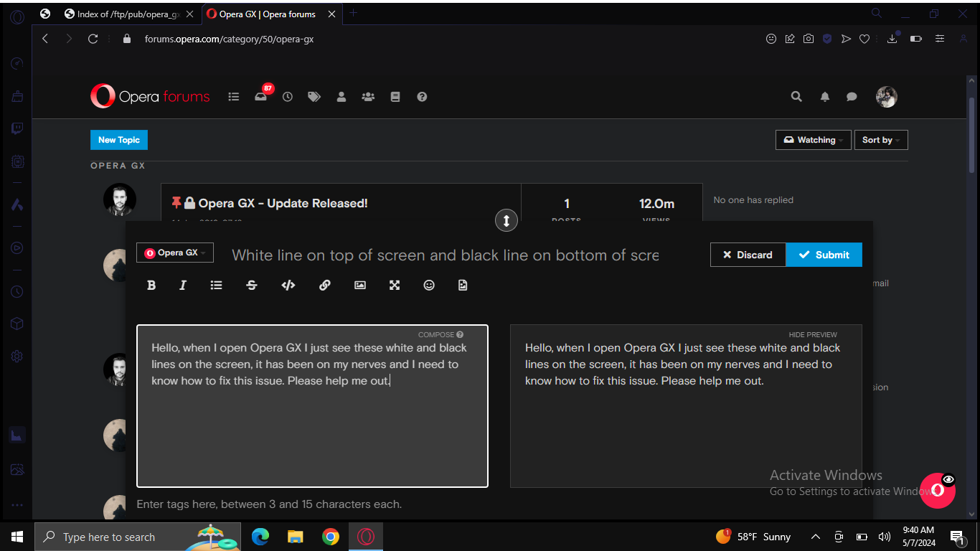Select the Opera GX forums tab

(x=270, y=14)
